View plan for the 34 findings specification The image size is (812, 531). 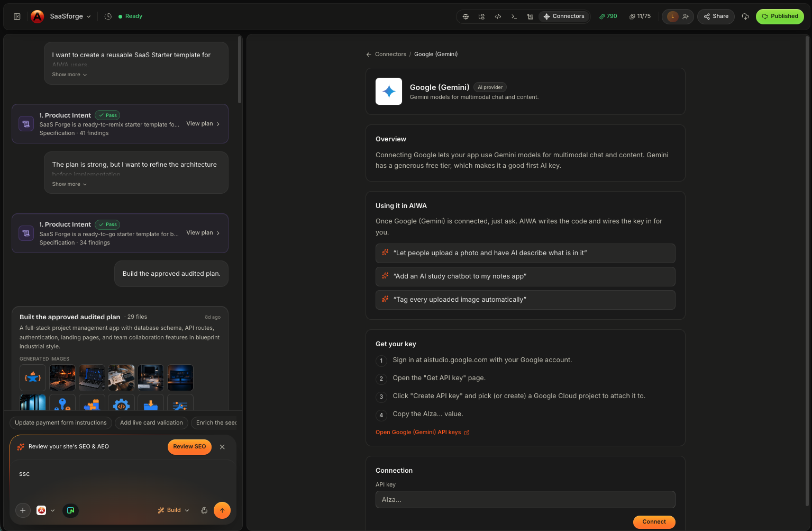pyautogui.click(x=203, y=233)
